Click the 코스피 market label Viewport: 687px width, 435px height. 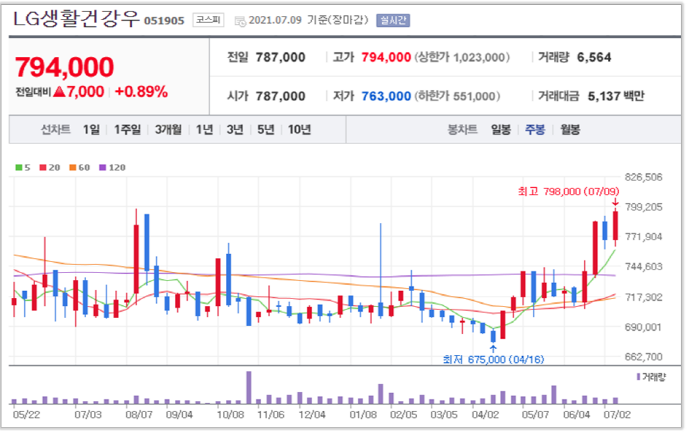click(208, 20)
